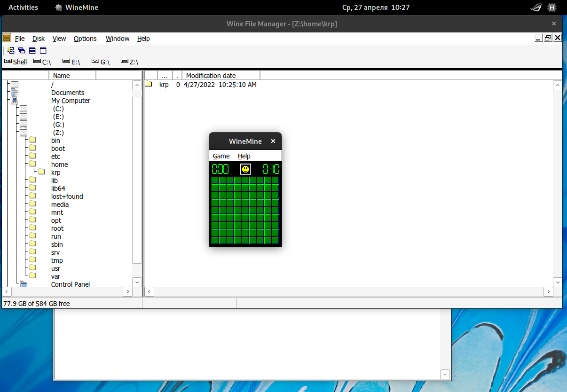Open the File menu
Viewport: 567px width, 392px height.
click(20, 39)
